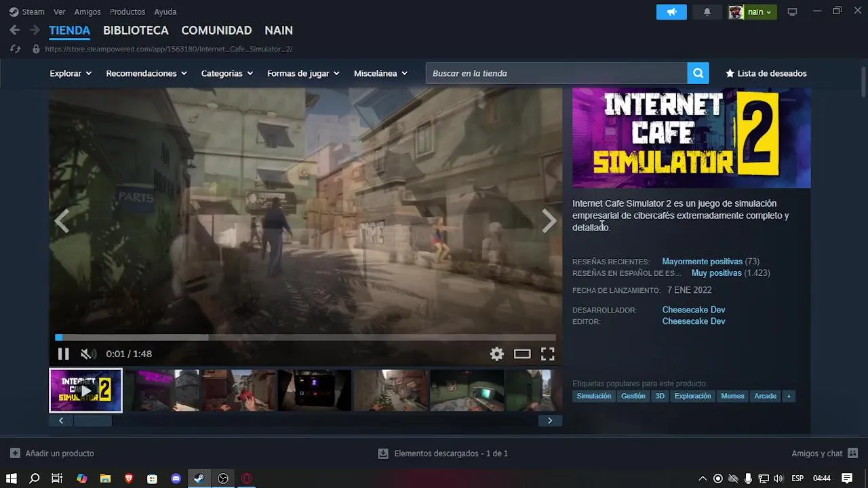
Task: Click the Memes tag
Action: click(x=732, y=396)
